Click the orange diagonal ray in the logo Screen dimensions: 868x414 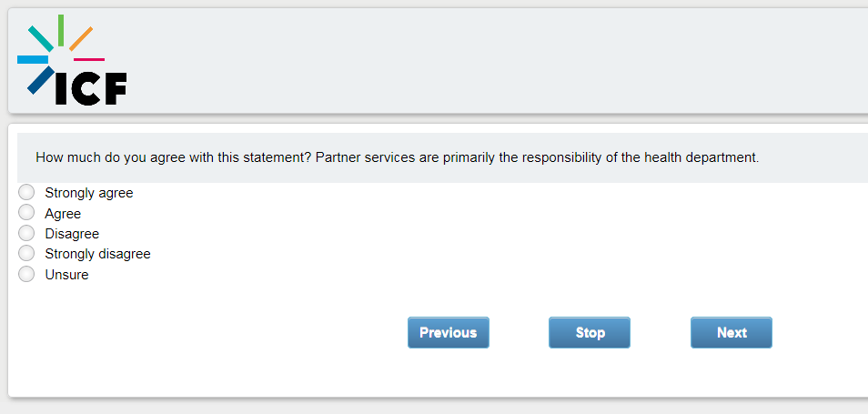(x=81, y=38)
